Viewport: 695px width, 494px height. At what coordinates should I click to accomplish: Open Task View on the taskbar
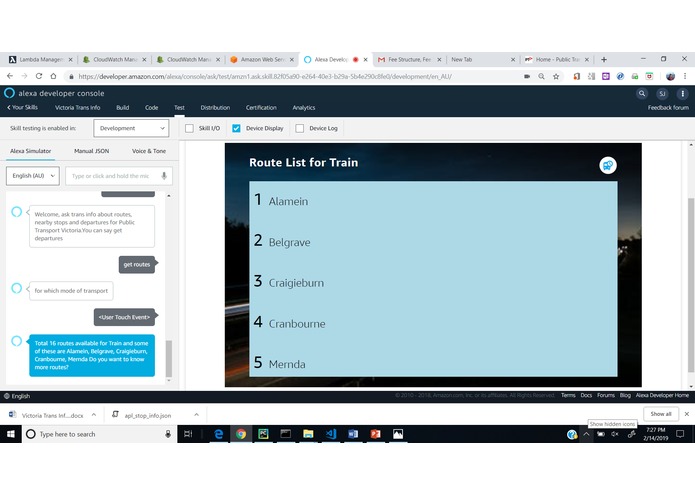coord(188,434)
